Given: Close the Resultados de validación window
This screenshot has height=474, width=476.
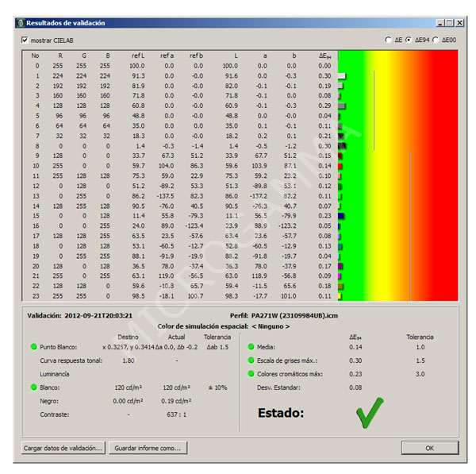Looking at the screenshot, I should coord(459,23).
